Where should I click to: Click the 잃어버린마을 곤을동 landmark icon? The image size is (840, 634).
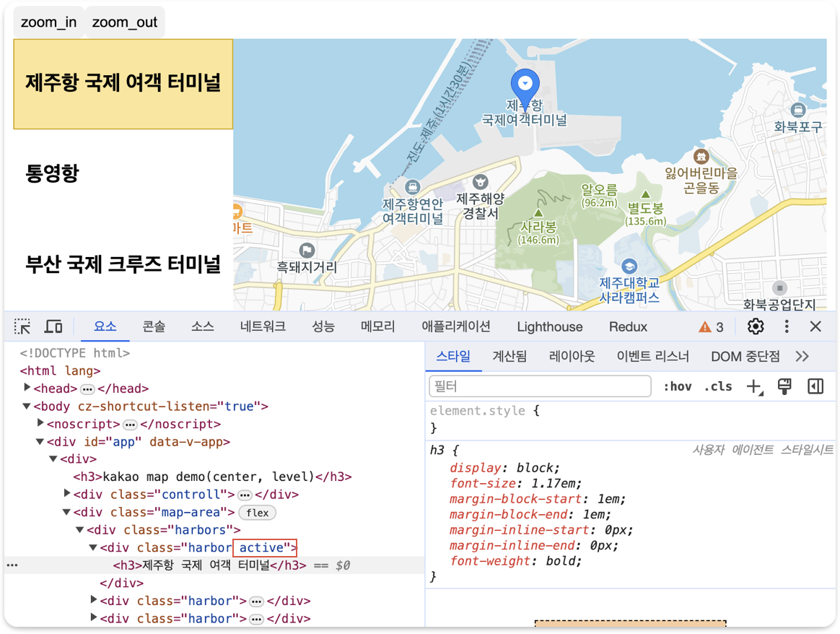pyautogui.click(x=701, y=157)
